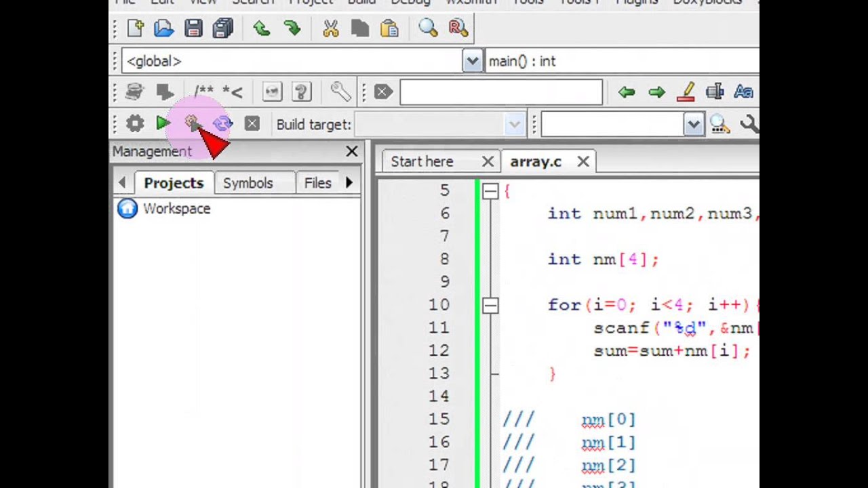The image size is (868, 488).
Task: Open HTML documentation icon
Action: pyautogui.click(x=272, y=91)
